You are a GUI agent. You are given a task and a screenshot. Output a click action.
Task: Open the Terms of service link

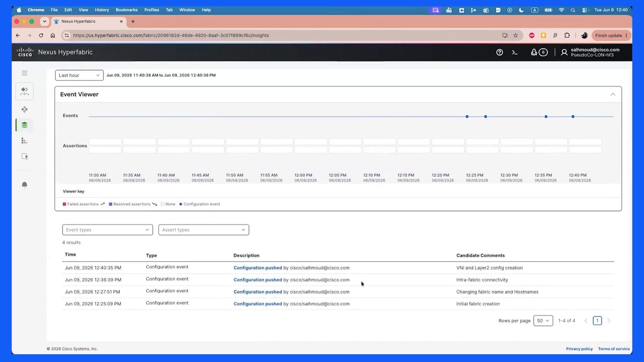tap(614, 349)
